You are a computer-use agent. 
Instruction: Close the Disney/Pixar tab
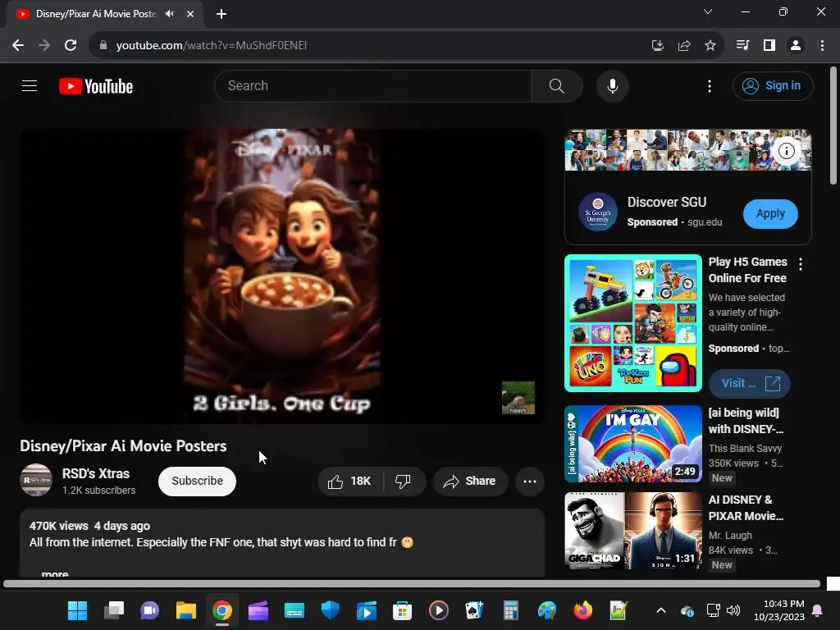pos(190,14)
